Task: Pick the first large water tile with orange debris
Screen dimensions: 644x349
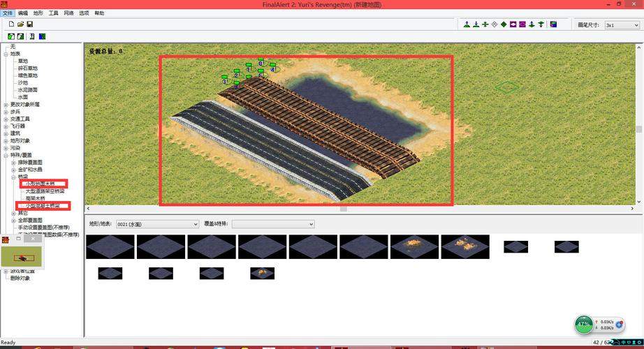Action: (x=414, y=247)
